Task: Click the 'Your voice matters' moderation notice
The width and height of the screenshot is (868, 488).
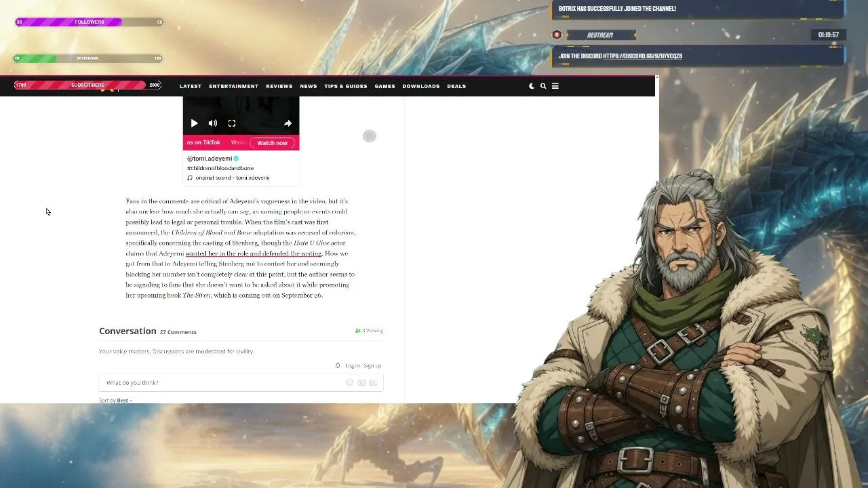Action: click(176, 351)
